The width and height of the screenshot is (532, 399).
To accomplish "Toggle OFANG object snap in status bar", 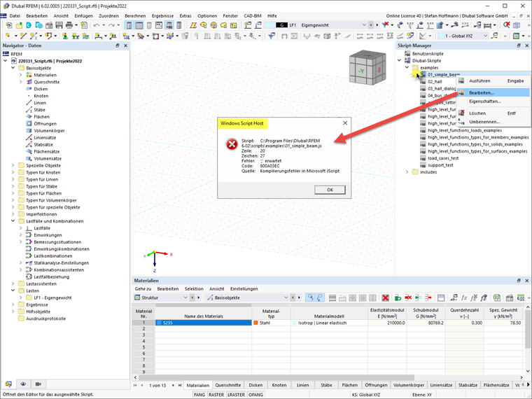I will click(x=255, y=395).
